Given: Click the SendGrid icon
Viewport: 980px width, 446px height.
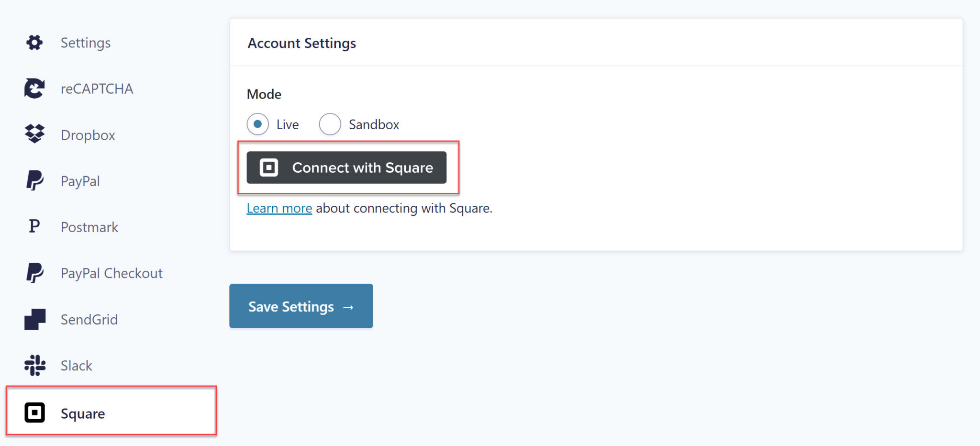Looking at the screenshot, I should point(33,319).
